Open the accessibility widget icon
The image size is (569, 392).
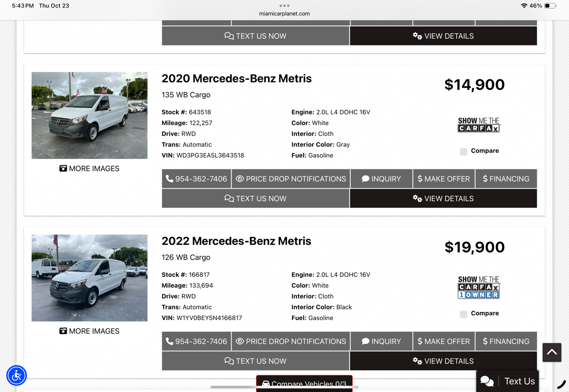[x=16, y=376]
